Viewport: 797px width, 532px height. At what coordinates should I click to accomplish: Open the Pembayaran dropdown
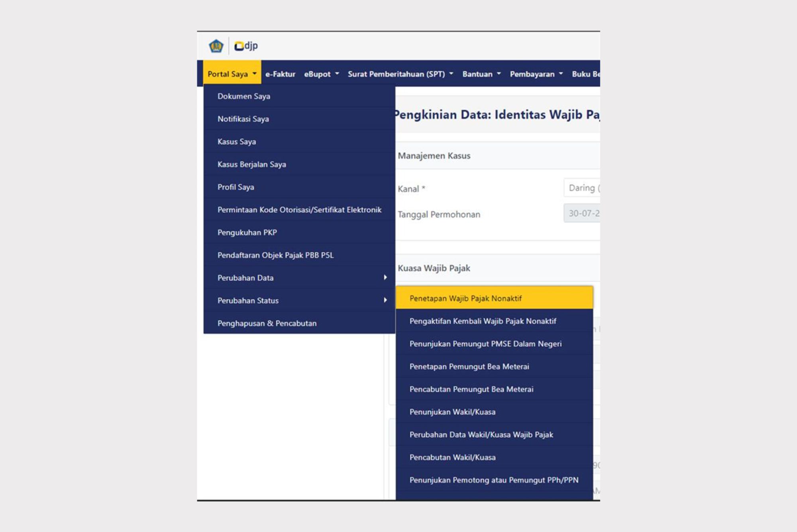coord(536,74)
